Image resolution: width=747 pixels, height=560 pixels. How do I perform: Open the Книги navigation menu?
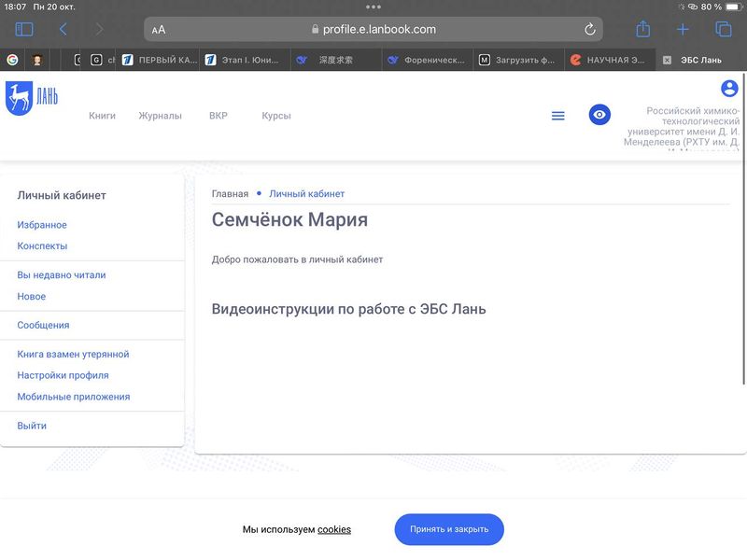102,116
